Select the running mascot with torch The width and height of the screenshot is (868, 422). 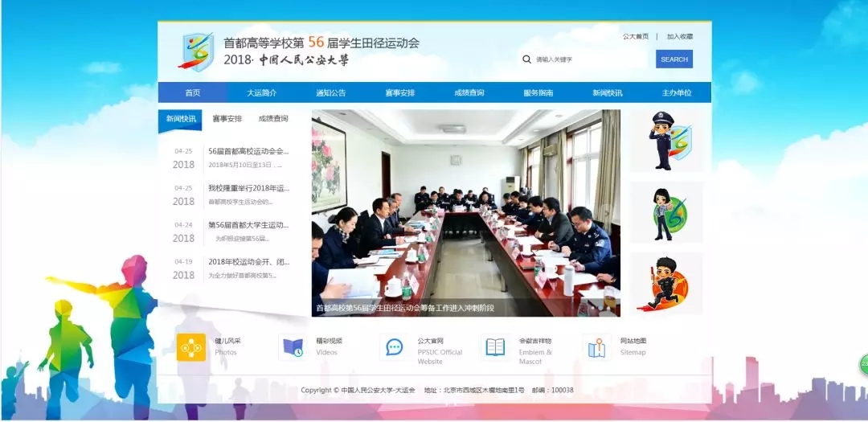[666, 283]
